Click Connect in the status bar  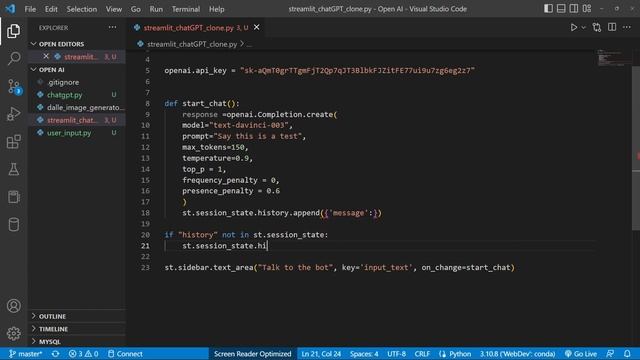coord(125,354)
